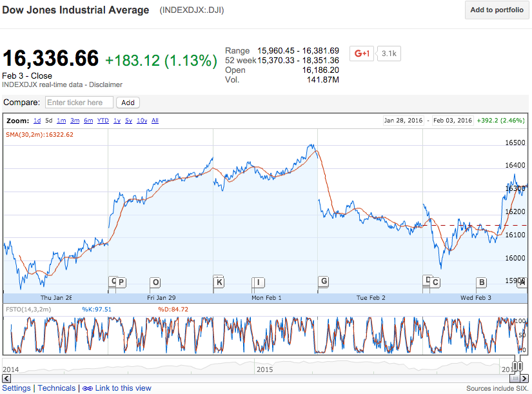The height and width of the screenshot is (394, 532).
Task: Click the Add to portfolio button
Action: [x=497, y=10]
